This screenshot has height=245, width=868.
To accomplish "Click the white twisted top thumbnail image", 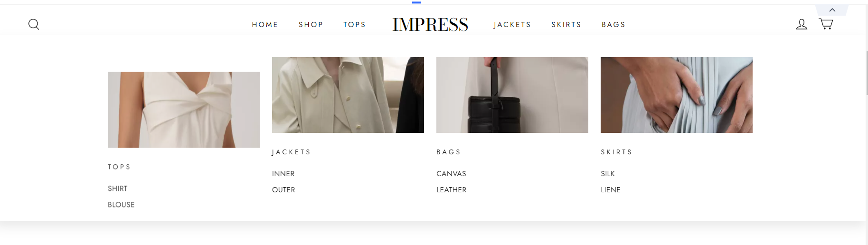I will (x=184, y=110).
